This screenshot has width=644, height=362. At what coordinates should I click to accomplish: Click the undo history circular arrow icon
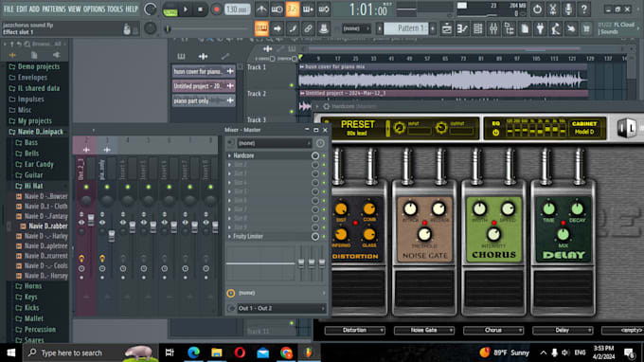(x=537, y=9)
